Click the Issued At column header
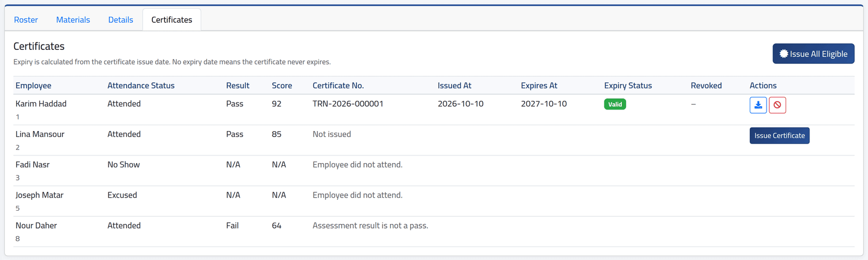 (x=455, y=86)
